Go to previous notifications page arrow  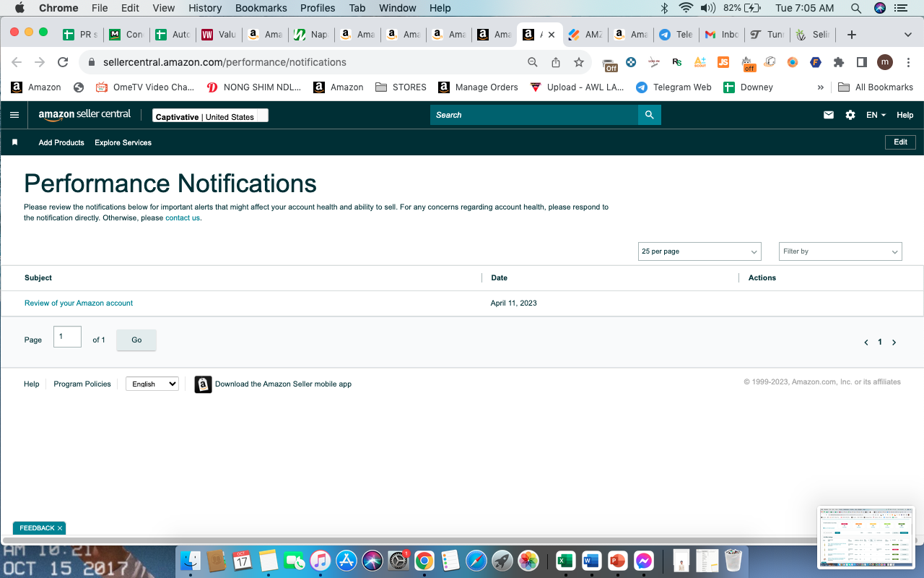866,342
